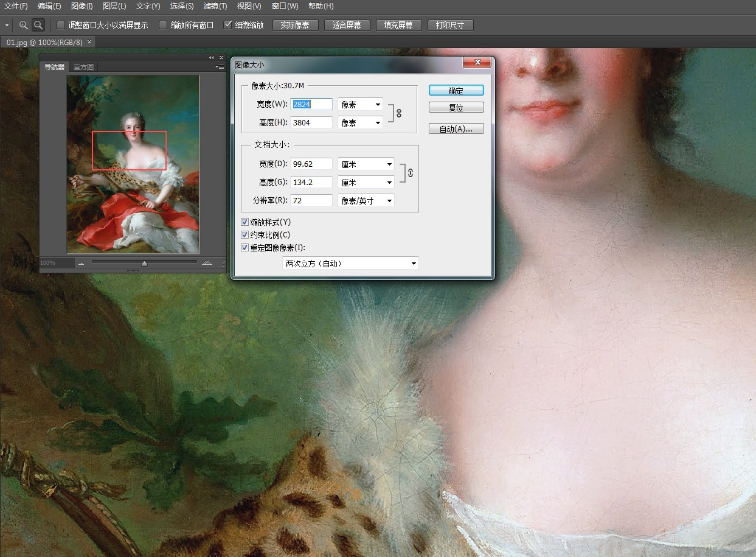Uncheck 约束比例(C) checkbox
The height and width of the screenshot is (557, 756).
point(245,235)
